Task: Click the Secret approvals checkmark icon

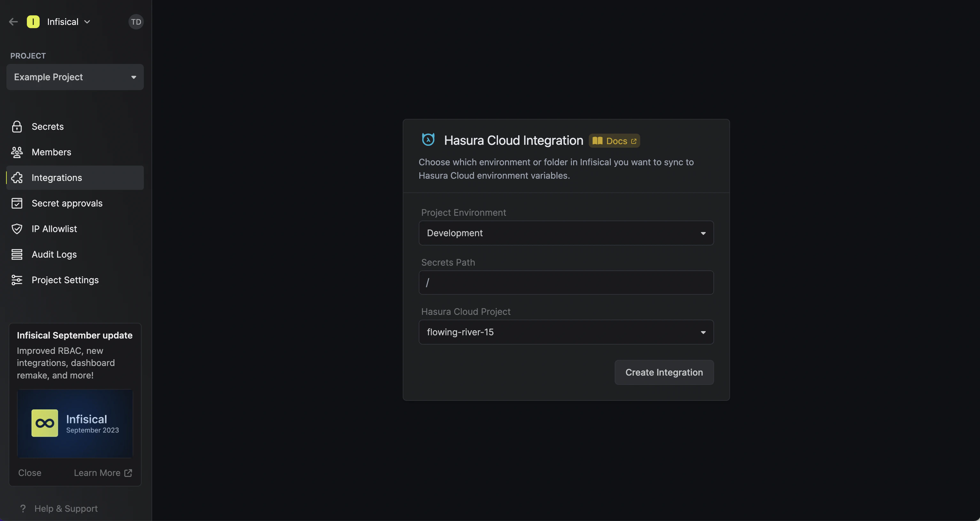Action: click(17, 203)
